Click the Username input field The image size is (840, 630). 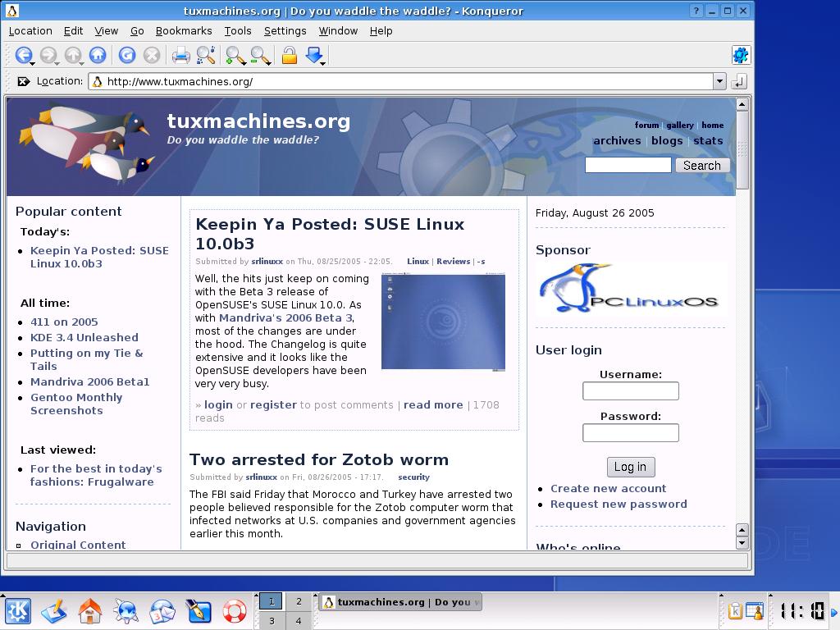(631, 390)
